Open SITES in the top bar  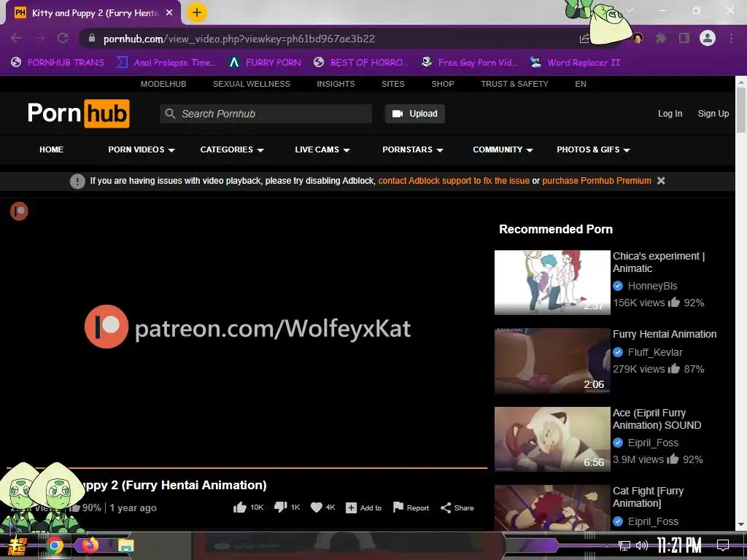point(393,84)
